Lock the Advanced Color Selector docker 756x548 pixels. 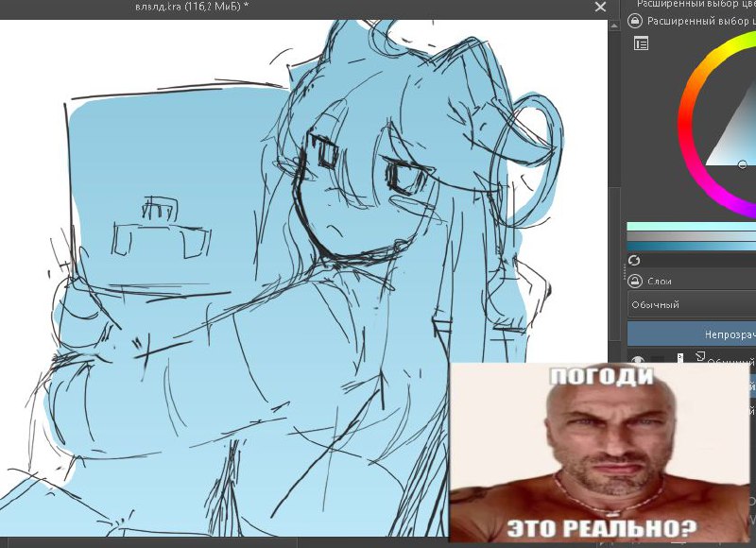click(x=635, y=21)
